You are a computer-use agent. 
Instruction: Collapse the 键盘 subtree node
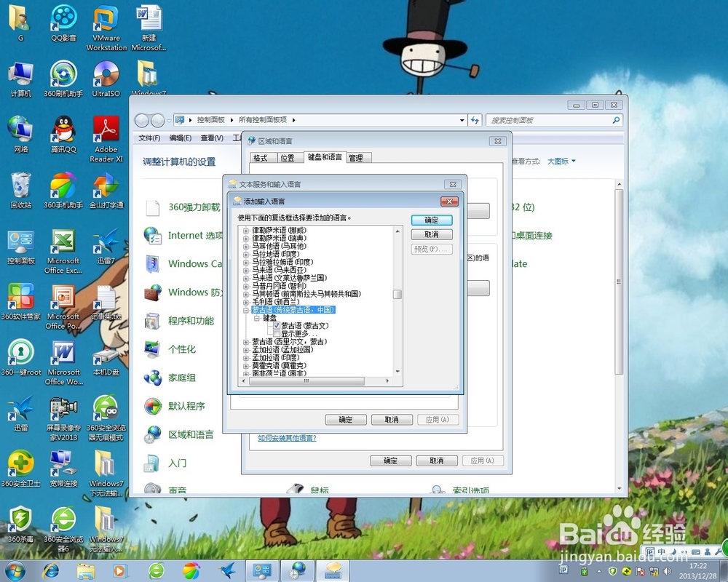click(257, 318)
